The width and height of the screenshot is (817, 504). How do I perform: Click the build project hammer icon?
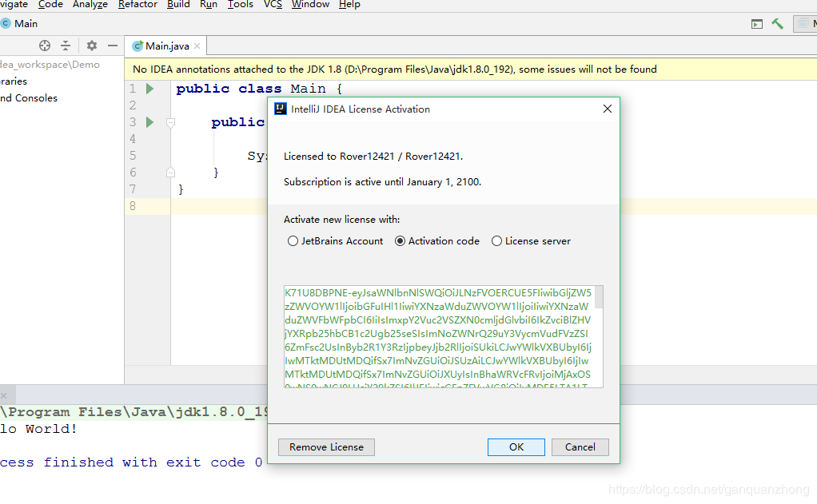pos(777,23)
